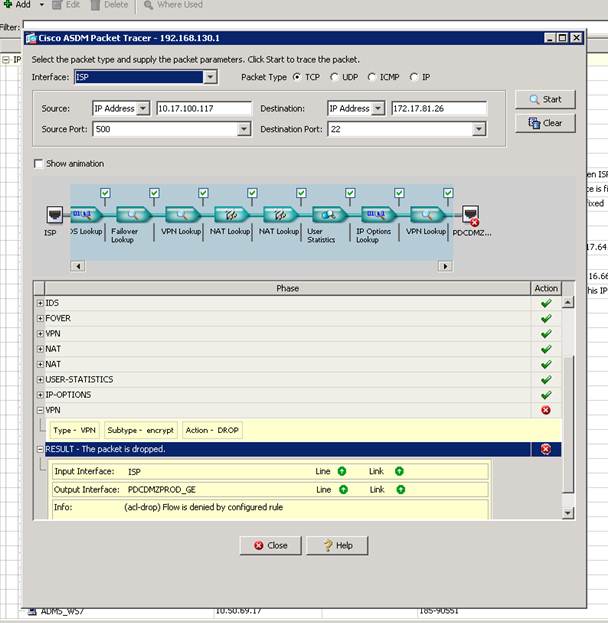
Task: Click the Close button
Action: tap(271, 546)
